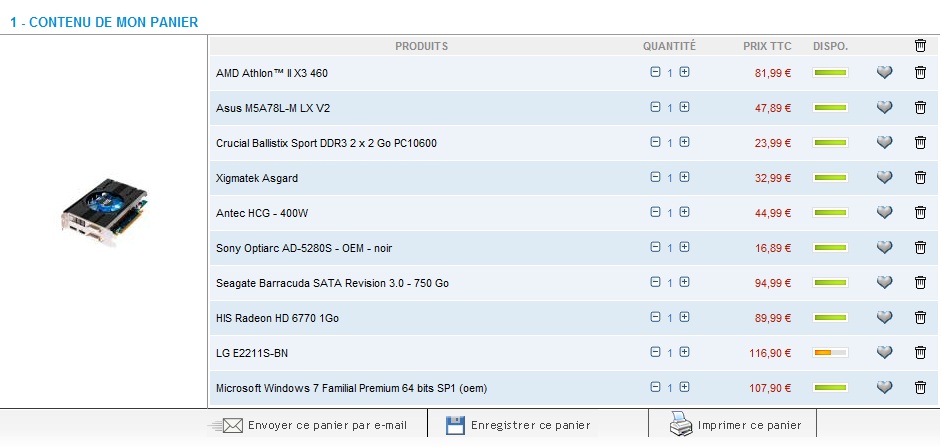Decrease quantity of Seagate Barracuda 750 Go
Screen dimensions: 942x447
pyautogui.click(x=655, y=283)
